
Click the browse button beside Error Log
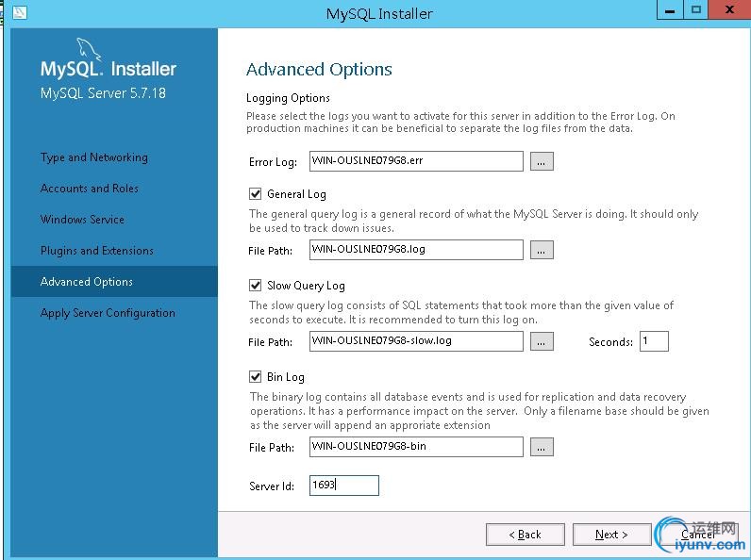click(x=542, y=161)
